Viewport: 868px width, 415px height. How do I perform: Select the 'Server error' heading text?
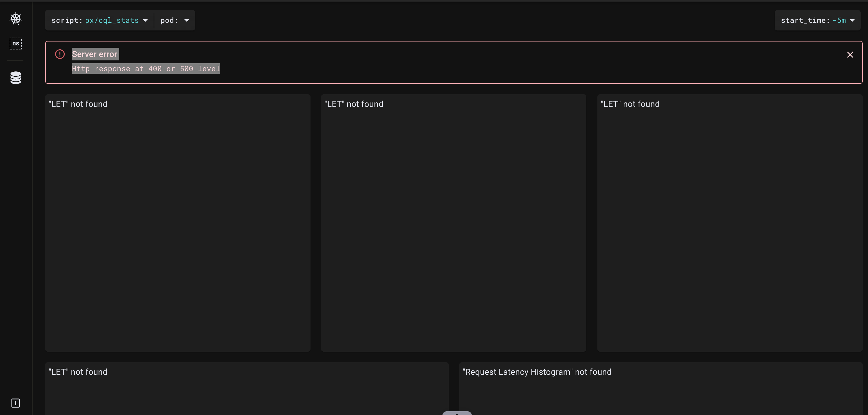coord(95,54)
